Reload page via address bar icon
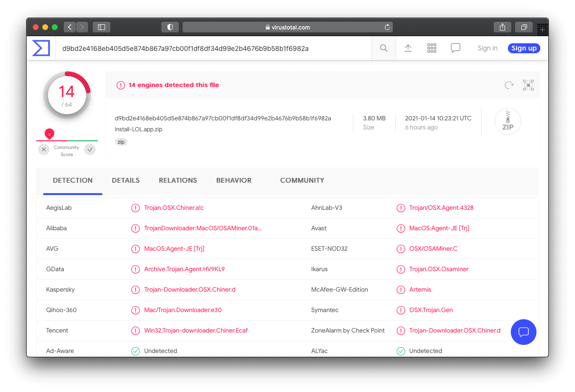 point(387,27)
